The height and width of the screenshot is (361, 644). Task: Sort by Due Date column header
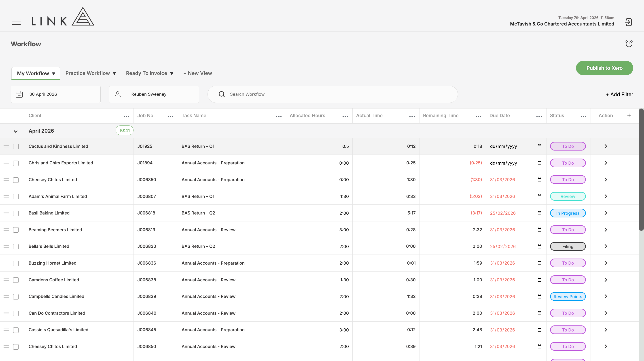click(500, 115)
